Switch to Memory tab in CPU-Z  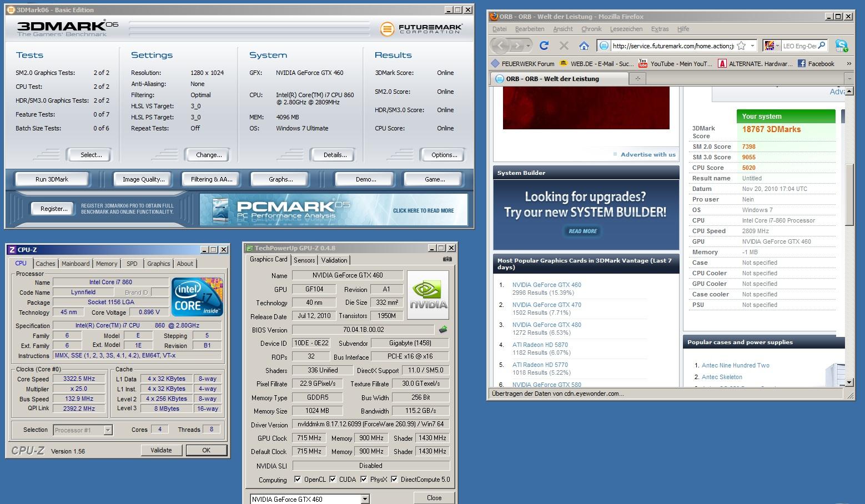(x=107, y=264)
